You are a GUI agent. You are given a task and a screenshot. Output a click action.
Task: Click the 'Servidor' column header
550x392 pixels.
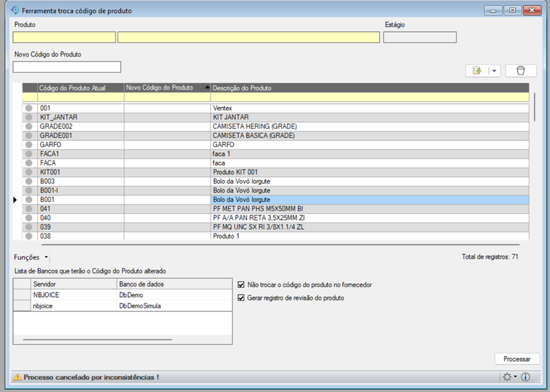point(74,284)
